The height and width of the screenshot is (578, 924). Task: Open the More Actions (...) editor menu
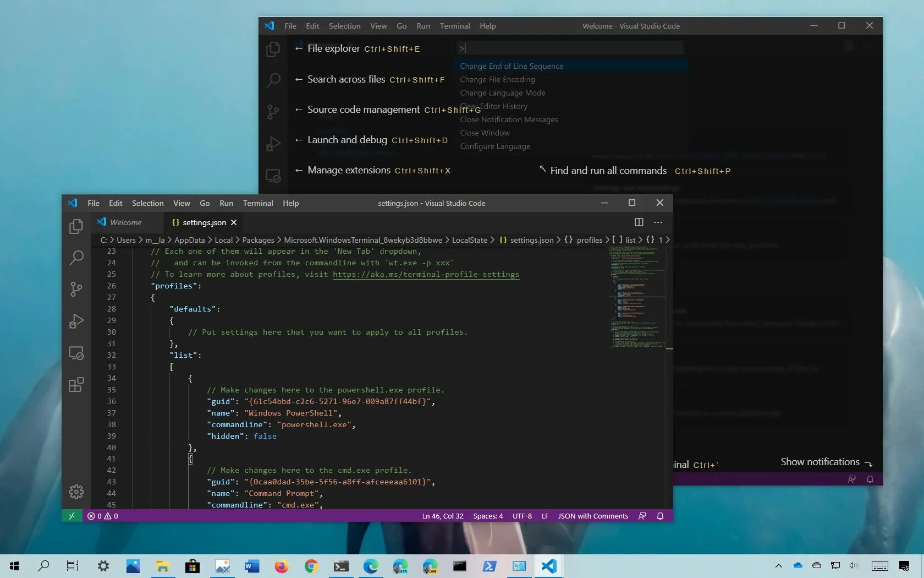(658, 222)
